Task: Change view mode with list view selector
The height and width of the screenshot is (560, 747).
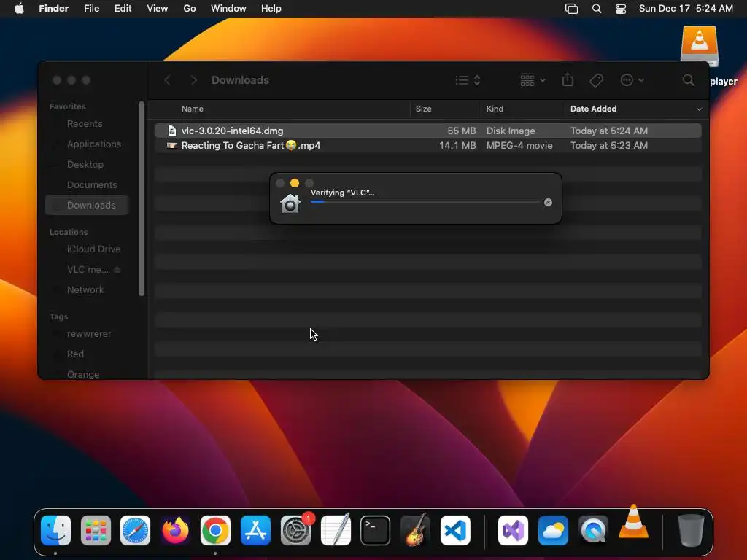Action: [x=468, y=80]
